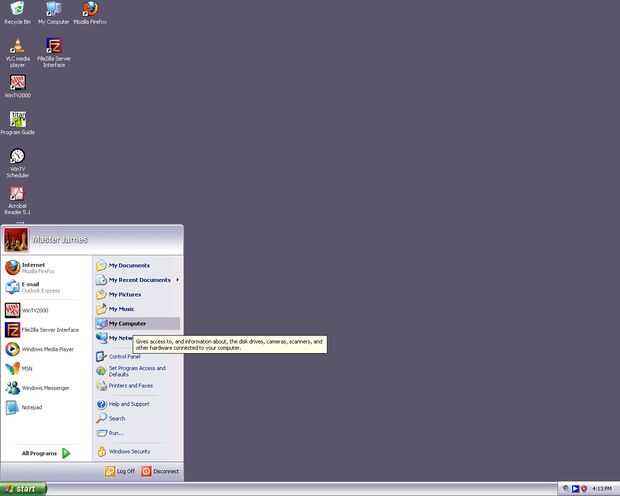
Task: Open Control Panel from Start menu
Action: point(137,356)
